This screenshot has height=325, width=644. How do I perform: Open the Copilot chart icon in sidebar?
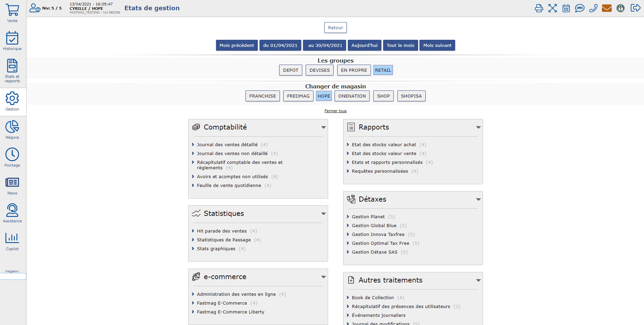click(x=12, y=241)
